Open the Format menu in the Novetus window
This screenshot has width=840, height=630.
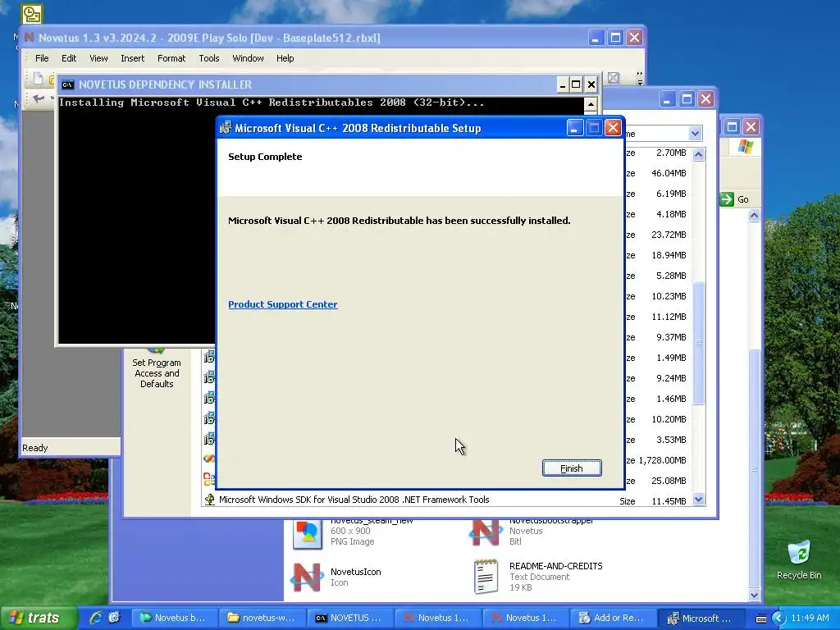171,58
